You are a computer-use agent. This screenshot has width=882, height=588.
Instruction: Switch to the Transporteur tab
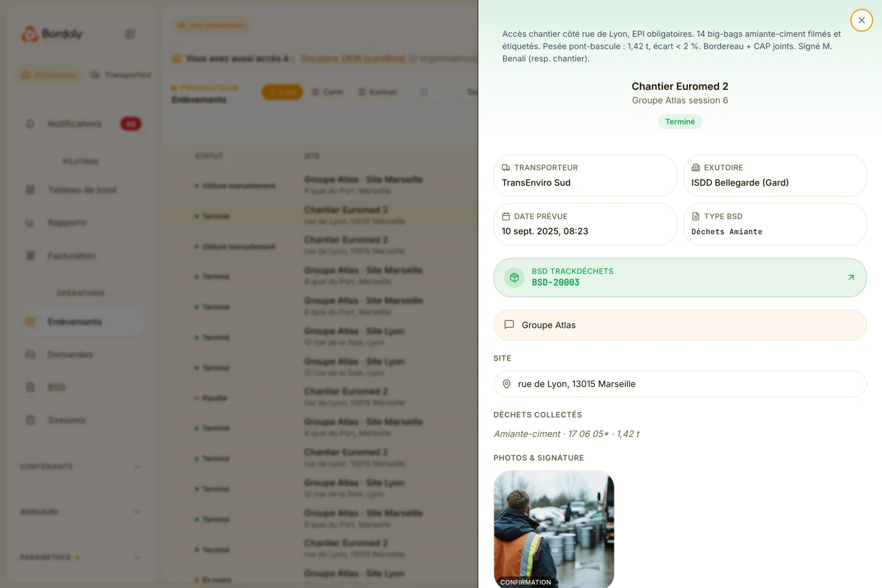coord(121,75)
